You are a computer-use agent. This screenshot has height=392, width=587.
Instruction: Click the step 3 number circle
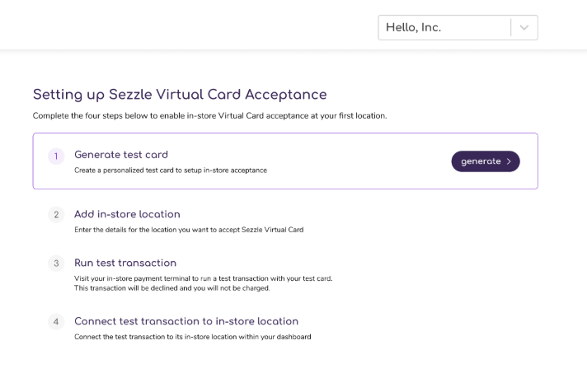(56, 264)
